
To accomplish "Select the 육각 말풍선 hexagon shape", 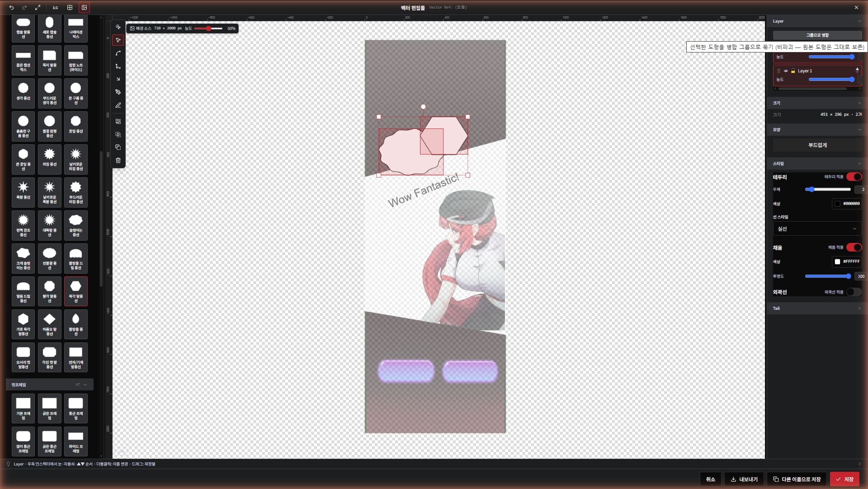I will click(75, 291).
